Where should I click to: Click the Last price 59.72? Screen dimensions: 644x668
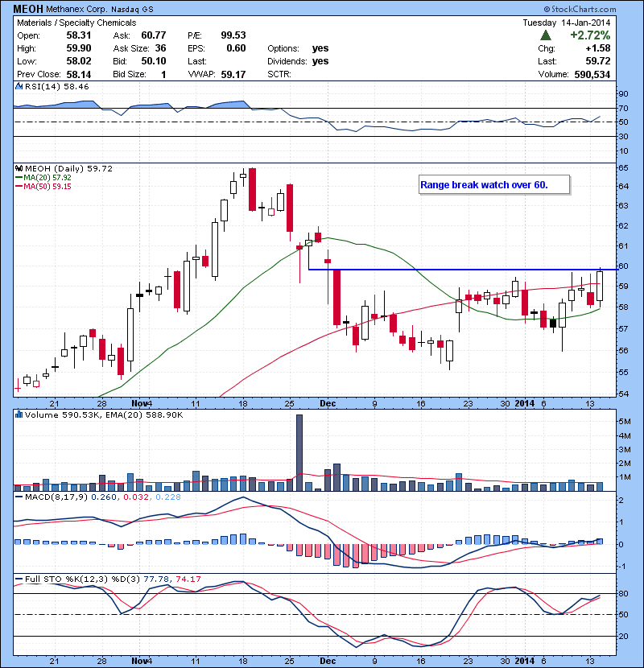point(597,61)
